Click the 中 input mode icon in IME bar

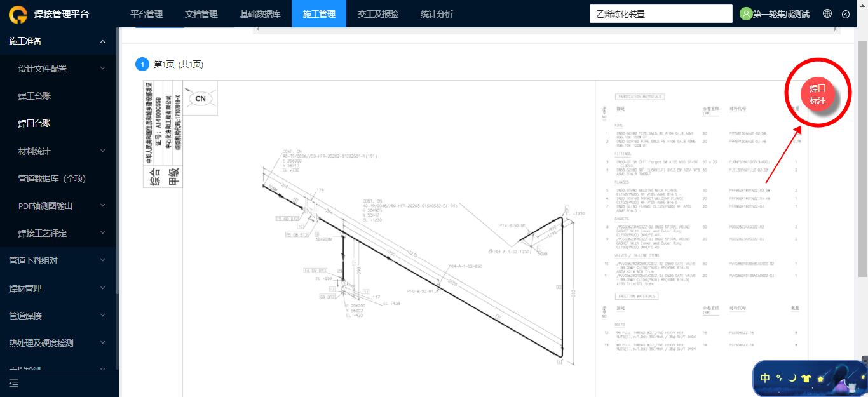click(765, 378)
